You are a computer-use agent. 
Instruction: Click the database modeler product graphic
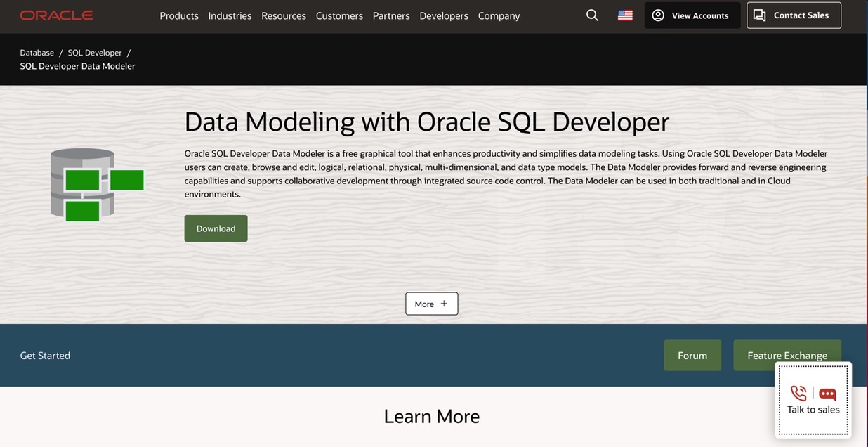(97, 185)
